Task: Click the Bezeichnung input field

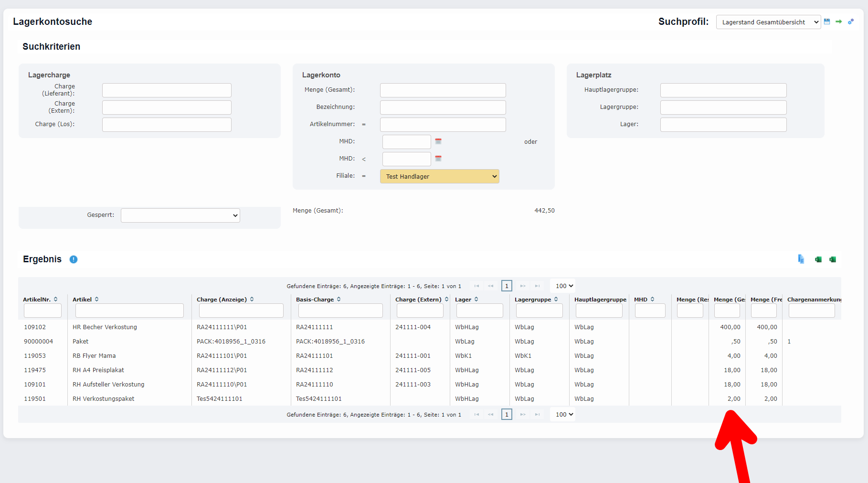Action: 443,107
